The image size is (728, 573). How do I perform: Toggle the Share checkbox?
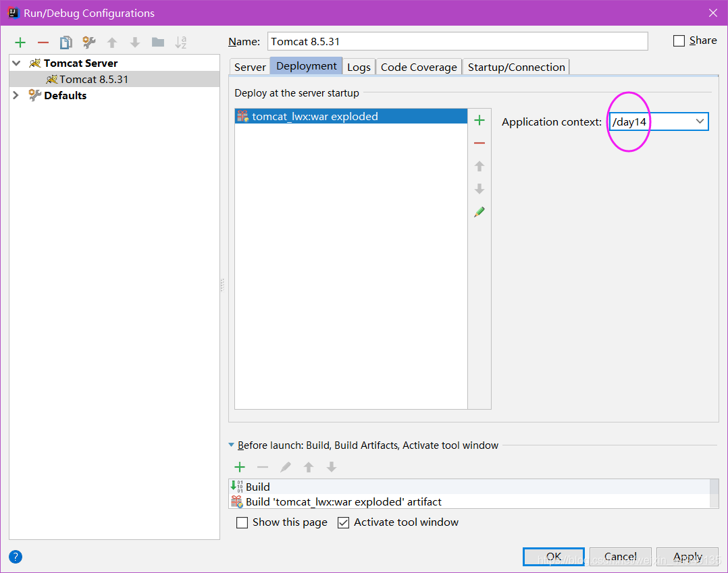tap(679, 40)
